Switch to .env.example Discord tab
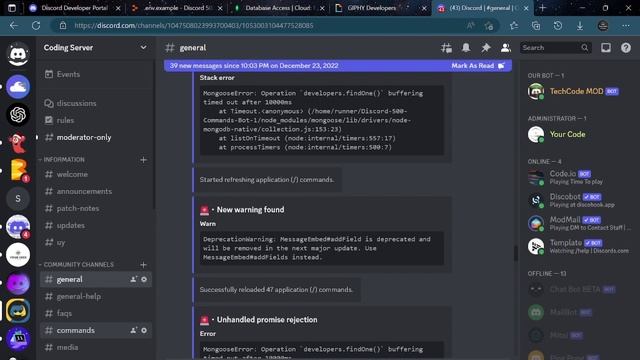Screen dimensions: 640x360 point(176,8)
